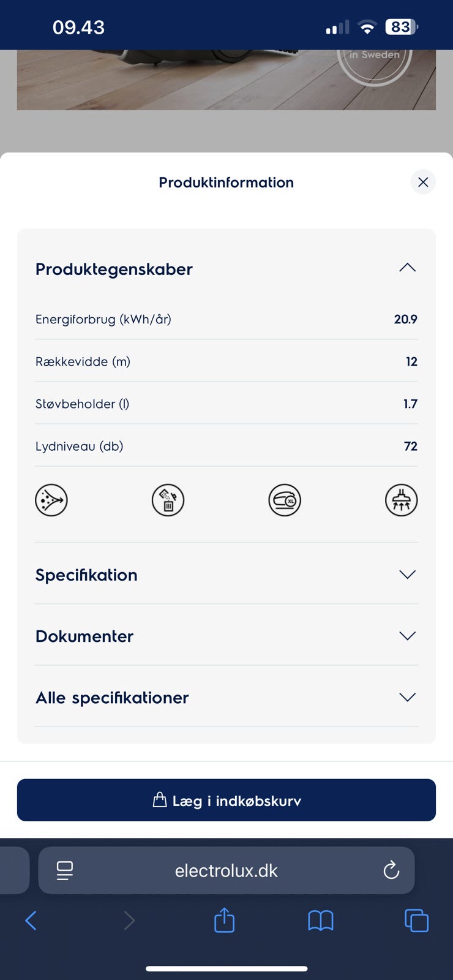The width and height of the screenshot is (453, 980).
Task: Tap the Energiforbrug (kWh/år) row
Action: click(x=226, y=319)
